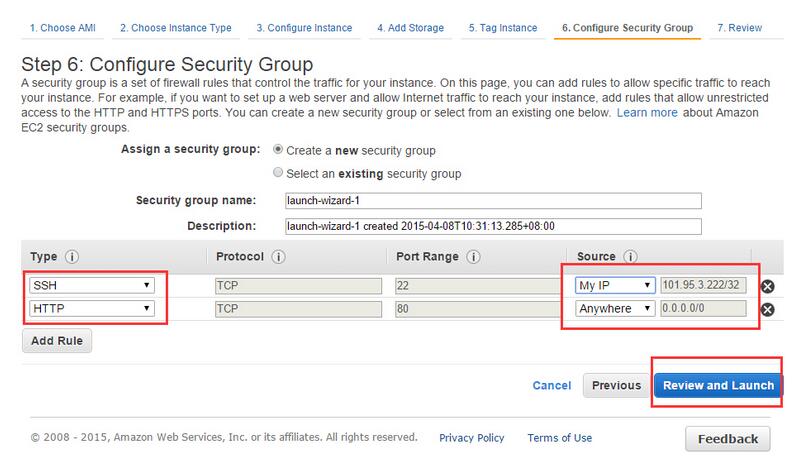Switch to the 4. Add Storage tab

click(x=410, y=28)
